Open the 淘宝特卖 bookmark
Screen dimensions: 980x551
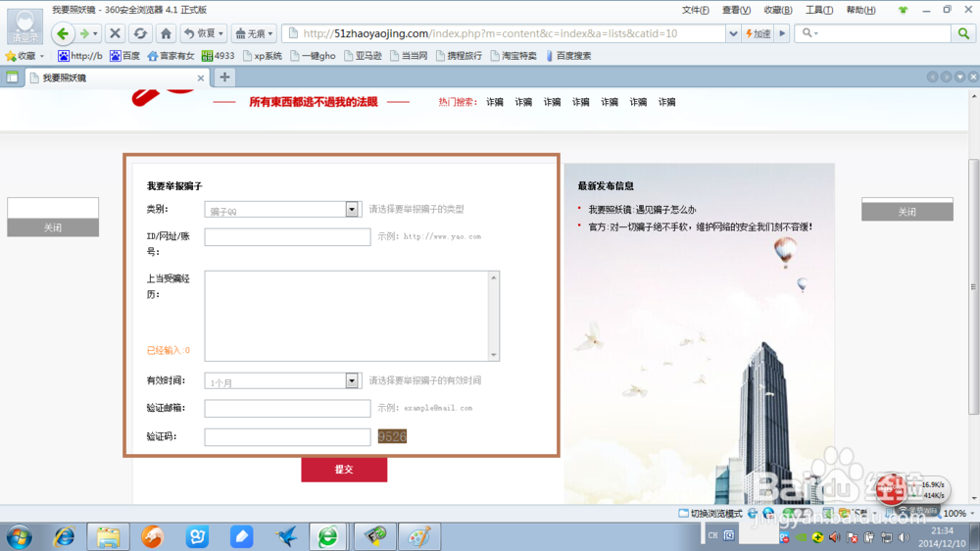point(514,56)
